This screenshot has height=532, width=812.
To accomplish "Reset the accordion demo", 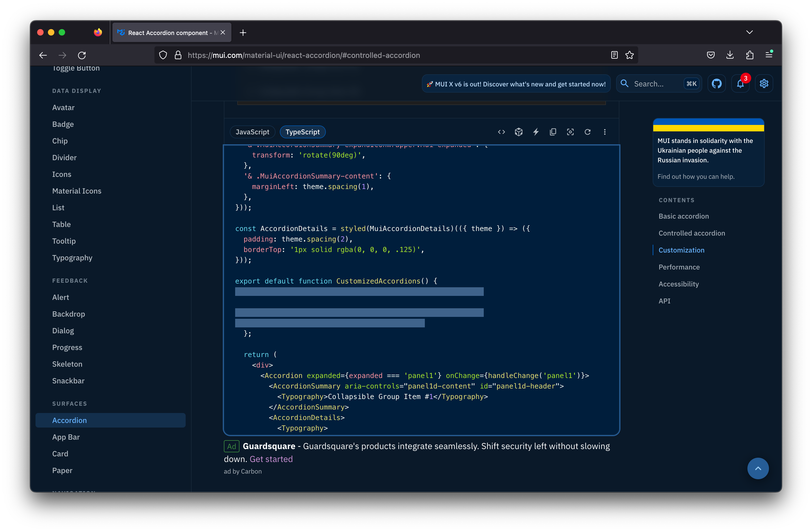I will coord(588,132).
